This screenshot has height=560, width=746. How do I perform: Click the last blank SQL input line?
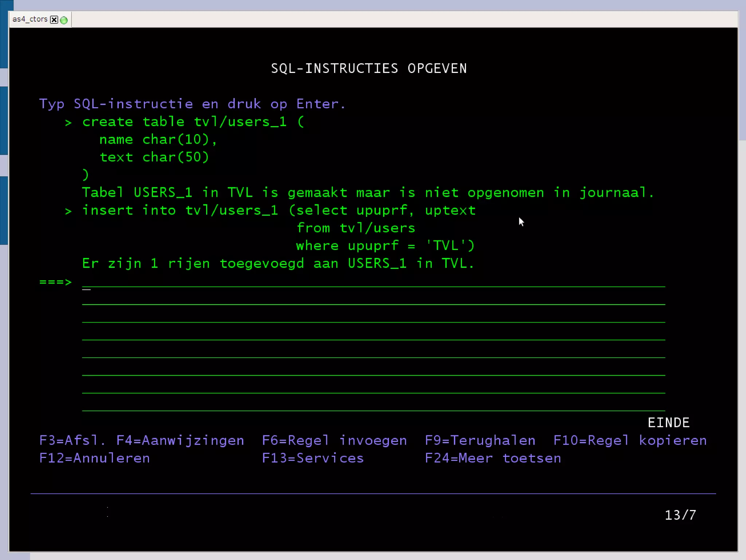coord(373,406)
